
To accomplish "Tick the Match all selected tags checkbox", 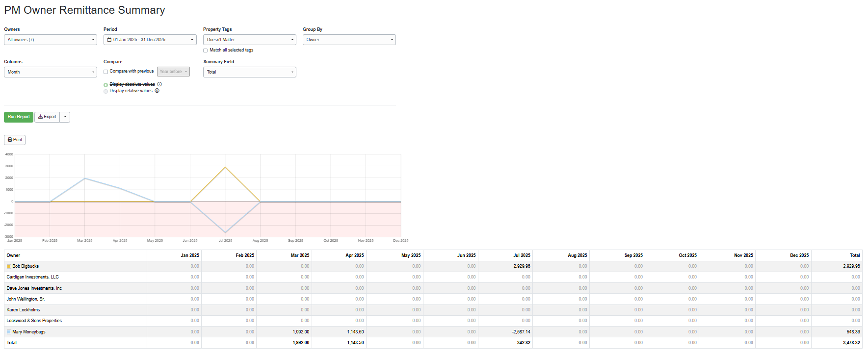I will [205, 50].
